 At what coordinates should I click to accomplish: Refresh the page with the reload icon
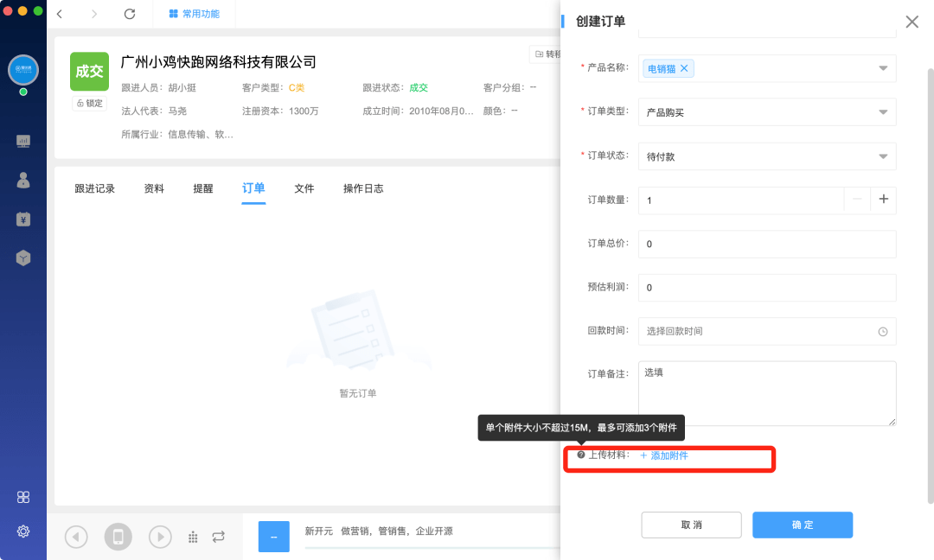click(x=129, y=14)
